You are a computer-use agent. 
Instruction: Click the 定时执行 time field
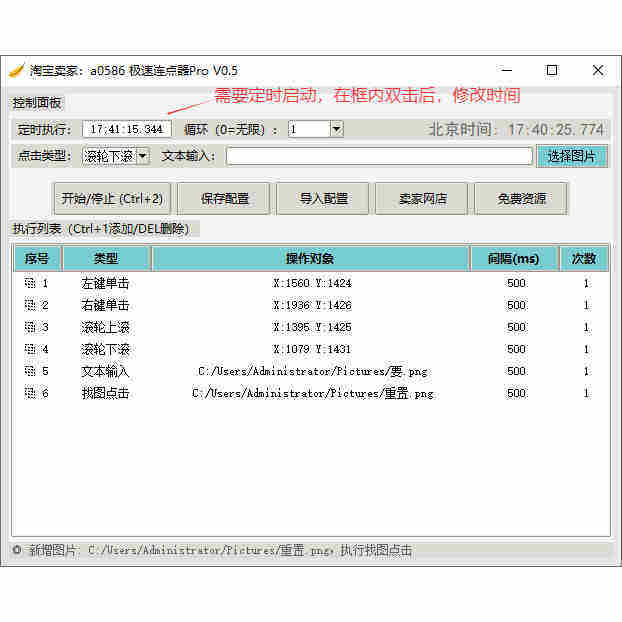[x=127, y=129]
